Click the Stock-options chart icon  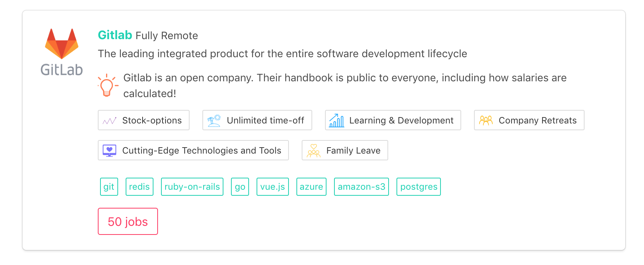pos(109,121)
